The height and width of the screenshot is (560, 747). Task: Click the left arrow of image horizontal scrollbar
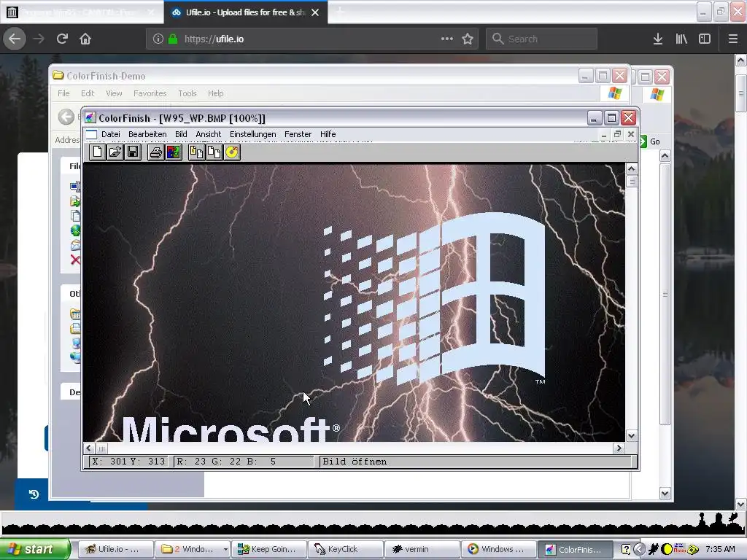(x=88, y=448)
